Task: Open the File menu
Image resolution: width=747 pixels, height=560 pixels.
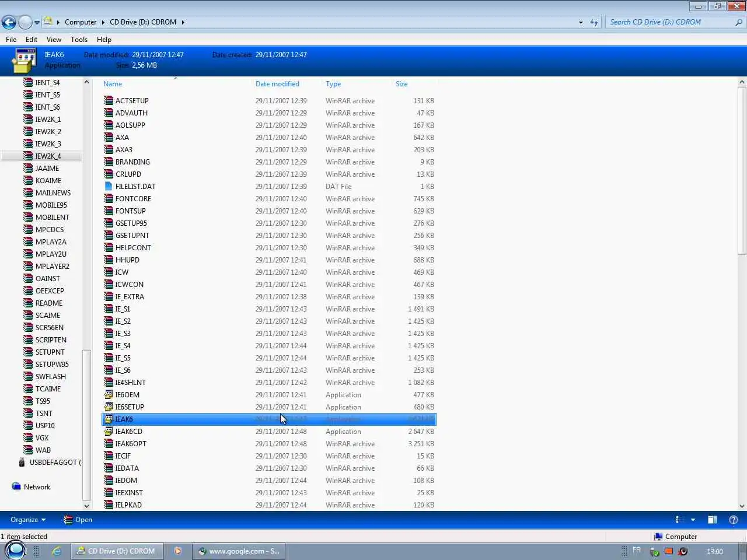Action: pos(11,40)
